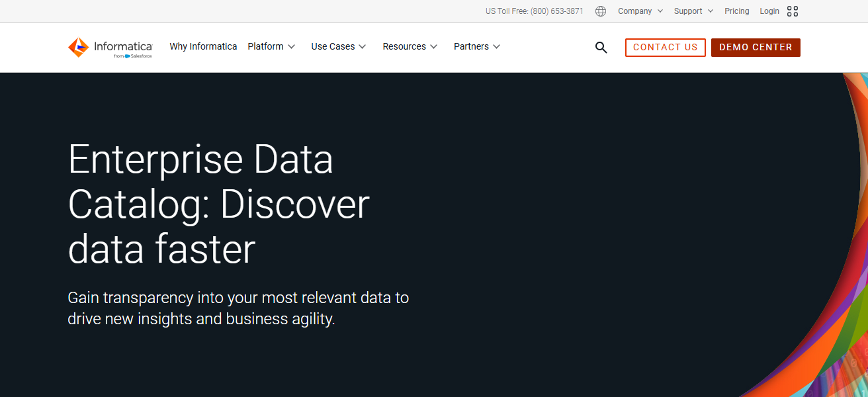Open the Demo Center
Image resolution: width=868 pixels, height=397 pixels.
point(756,47)
